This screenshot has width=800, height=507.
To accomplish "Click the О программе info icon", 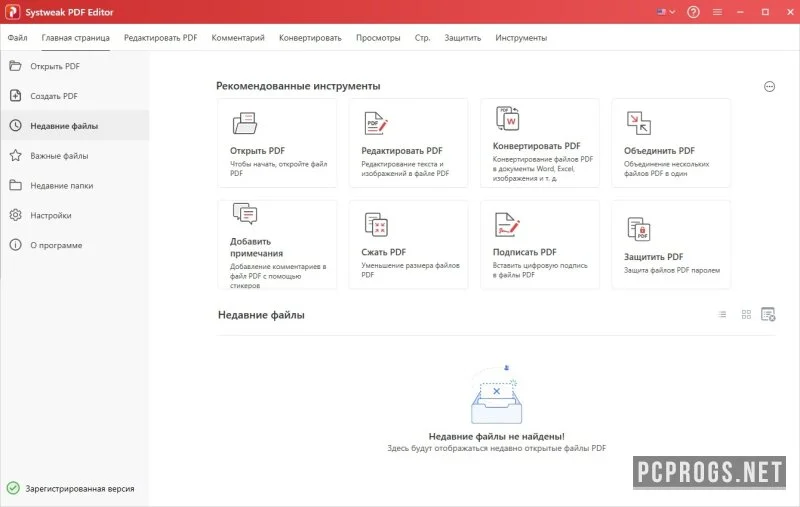I will coord(15,245).
